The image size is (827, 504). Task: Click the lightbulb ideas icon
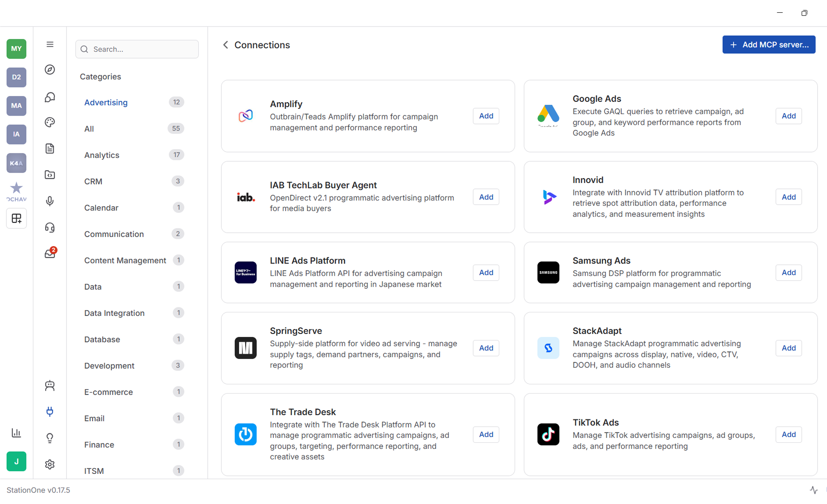50,438
